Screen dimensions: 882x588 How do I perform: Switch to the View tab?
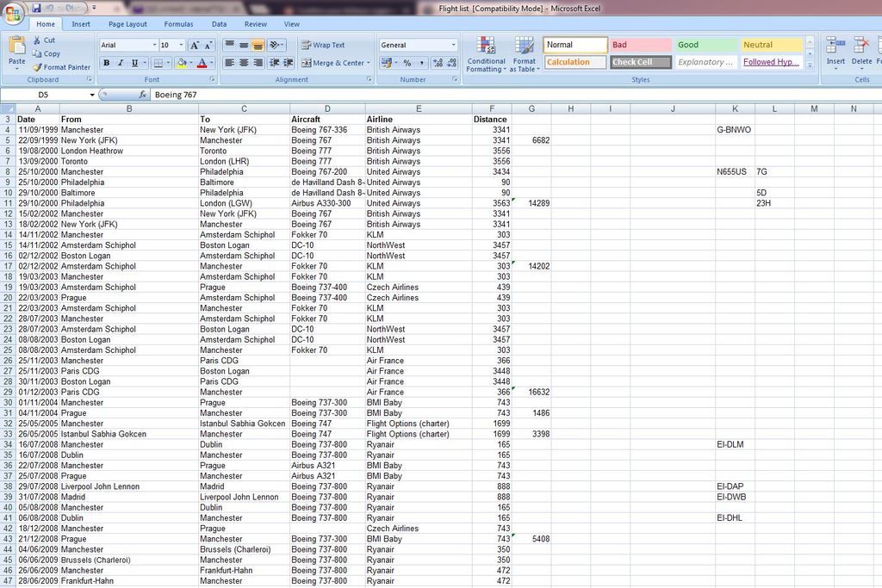click(x=291, y=24)
